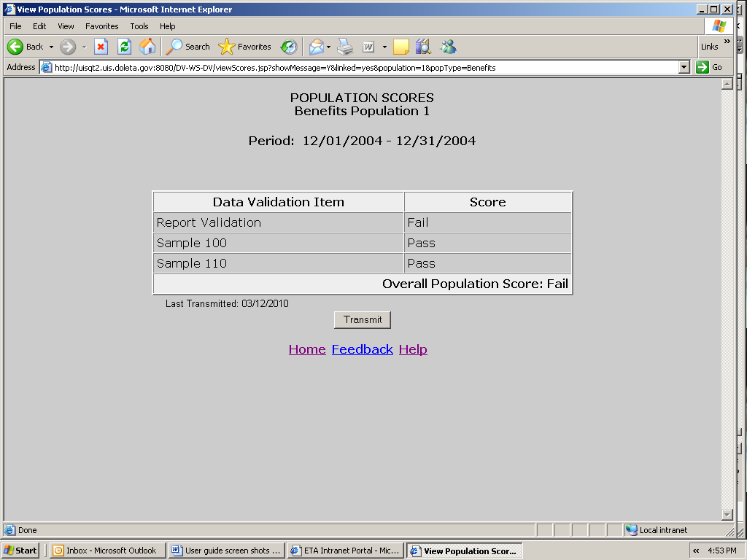Expand the Links toolbar chevron
747x560 pixels.
click(726, 42)
